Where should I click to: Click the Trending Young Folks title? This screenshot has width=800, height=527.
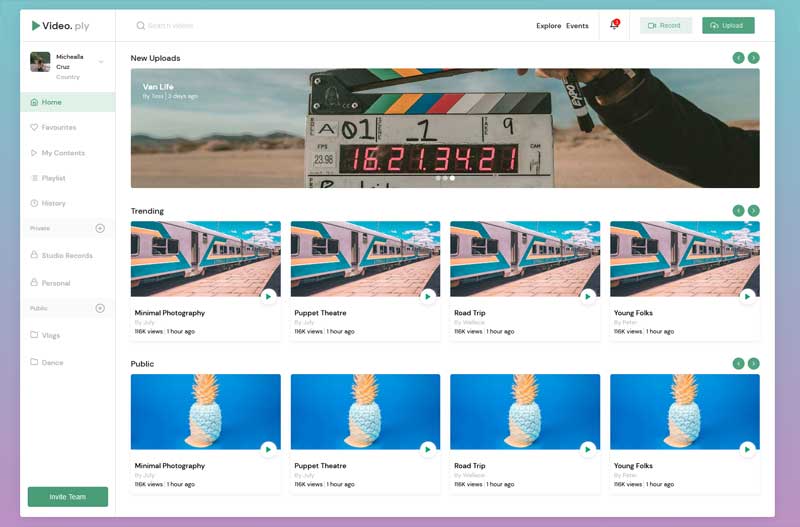tap(633, 313)
